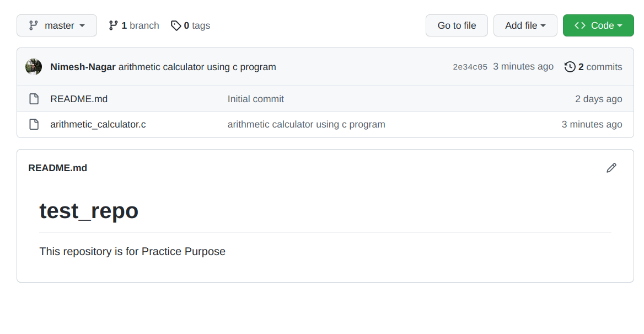The width and height of the screenshot is (644, 334).
Task: View the 1 branch list
Action: click(140, 25)
